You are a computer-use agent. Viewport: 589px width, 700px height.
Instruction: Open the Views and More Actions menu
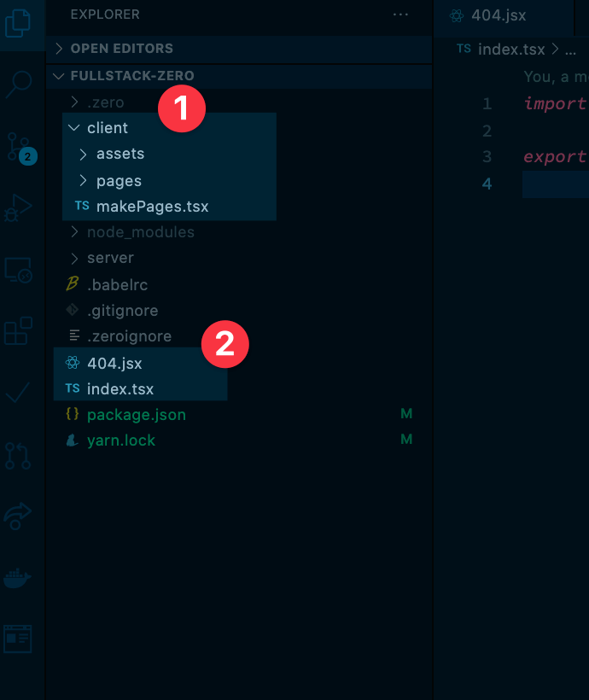pos(399,15)
